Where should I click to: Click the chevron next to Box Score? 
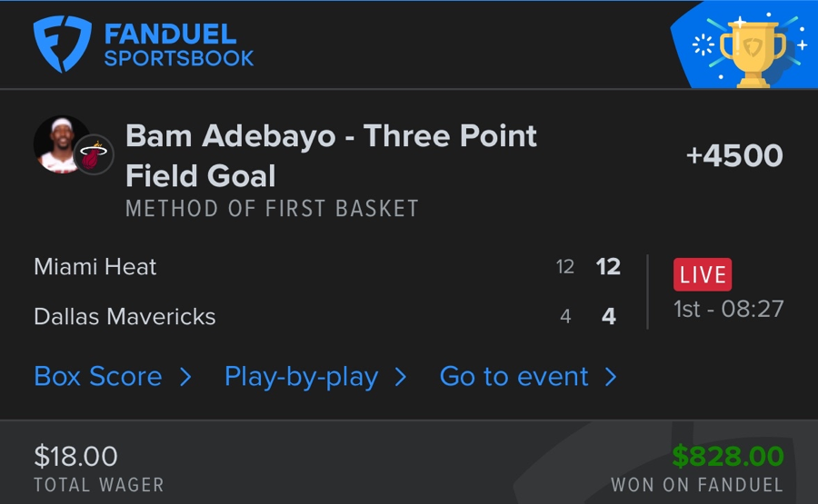pos(185,377)
